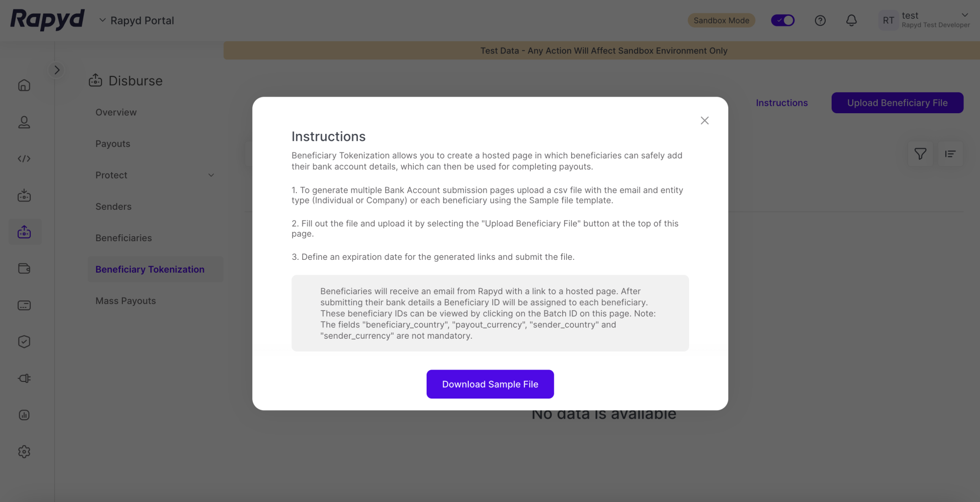Expand the Protect submenu chevron
This screenshot has width=980, height=502.
click(211, 176)
